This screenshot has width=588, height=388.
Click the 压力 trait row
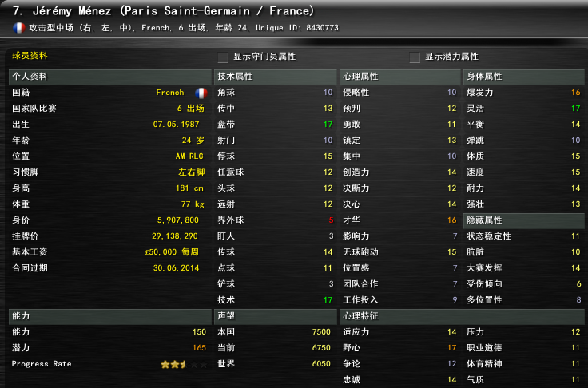pyautogui.click(x=524, y=332)
